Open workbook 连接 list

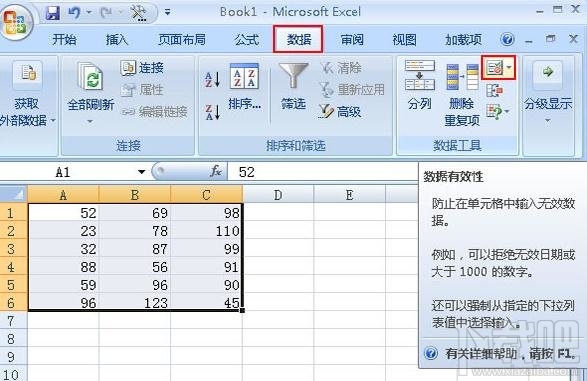point(142,68)
